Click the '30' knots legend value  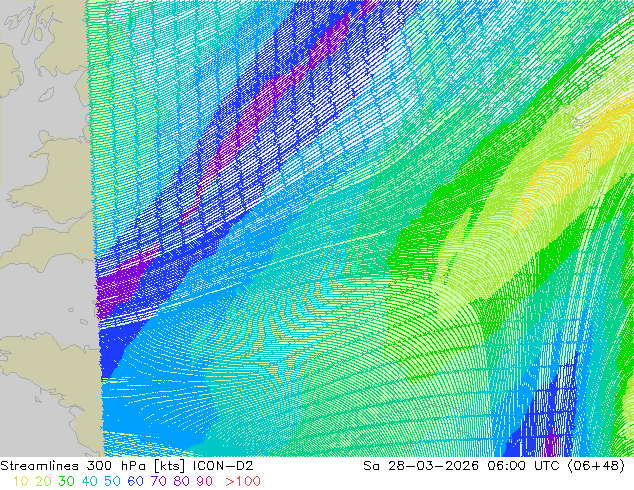pos(66,482)
